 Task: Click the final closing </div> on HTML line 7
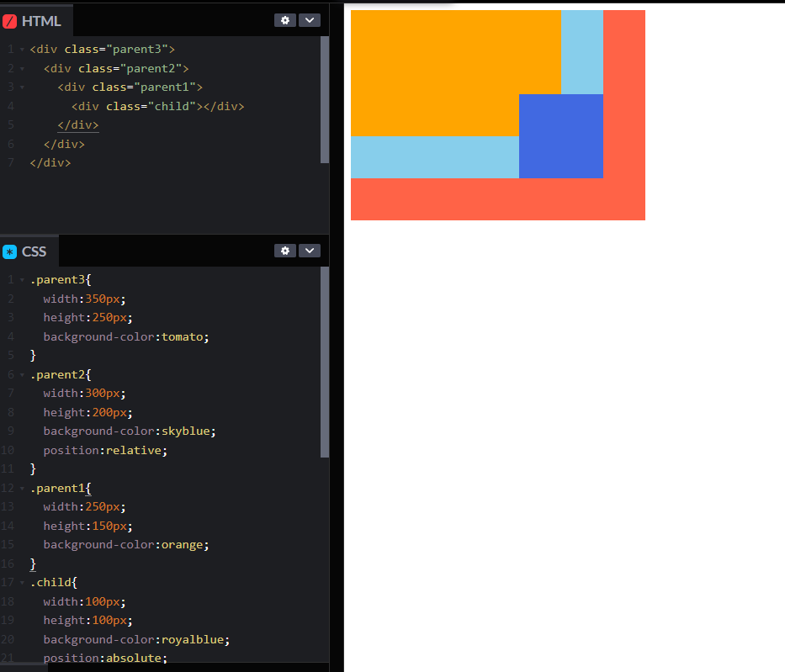click(x=50, y=162)
